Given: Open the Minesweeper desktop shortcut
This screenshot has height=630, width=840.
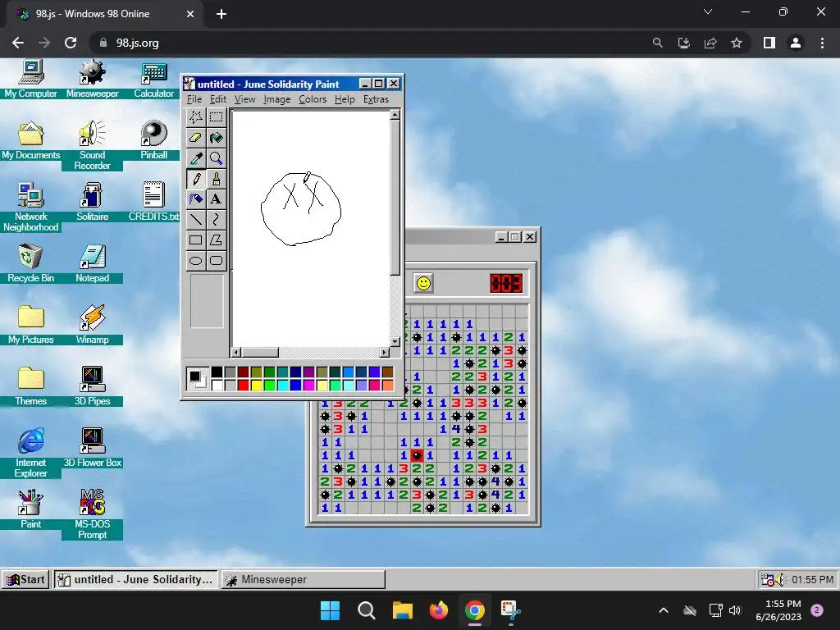Looking at the screenshot, I should pyautogui.click(x=92, y=80).
